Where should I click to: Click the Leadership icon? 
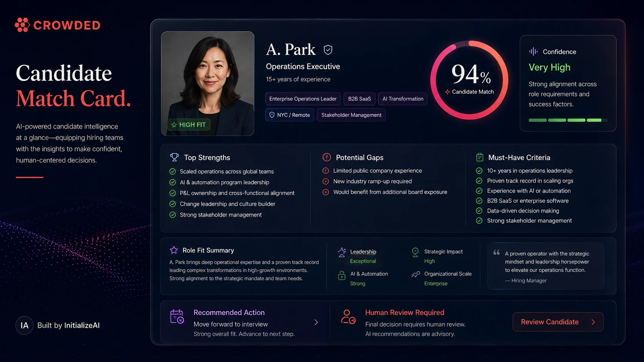coord(342,252)
